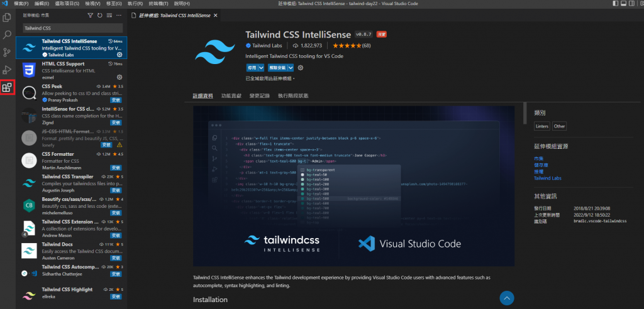Image resolution: width=644 pixels, height=309 pixels.
Task: Select Tailwind Docs in extension list
Action: tap(72, 251)
